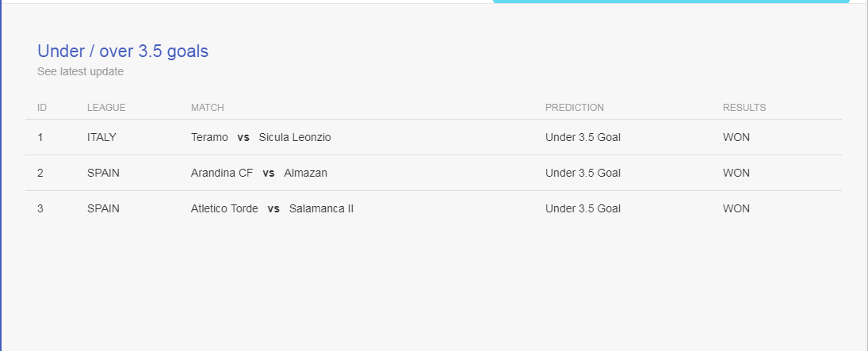Click SPAIN in the Arandina CF row
Image resolution: width=868 pixels, height=351 pixels.
103,173
